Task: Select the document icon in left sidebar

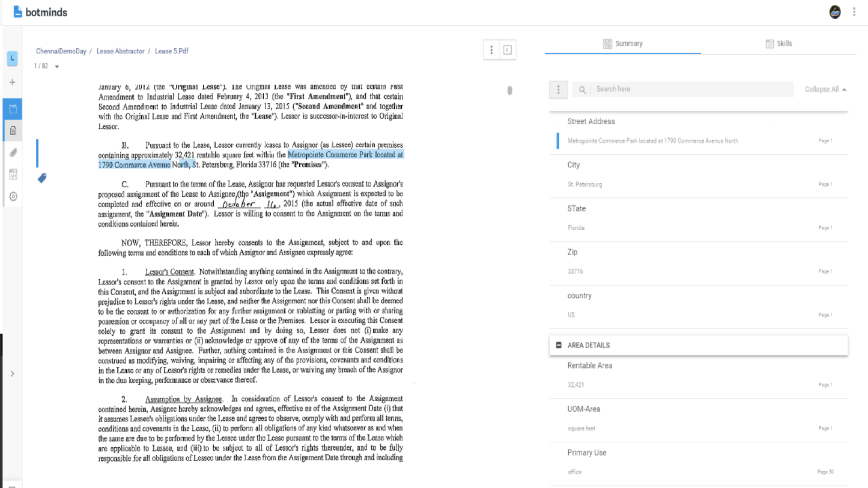Action: (x=13, y=131)
